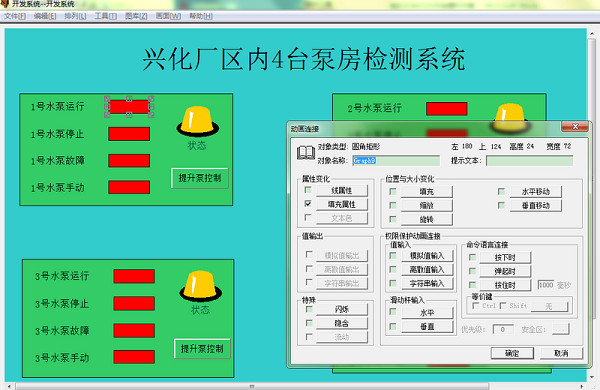
Task: Open the 图库 menu
Action: 136,16
